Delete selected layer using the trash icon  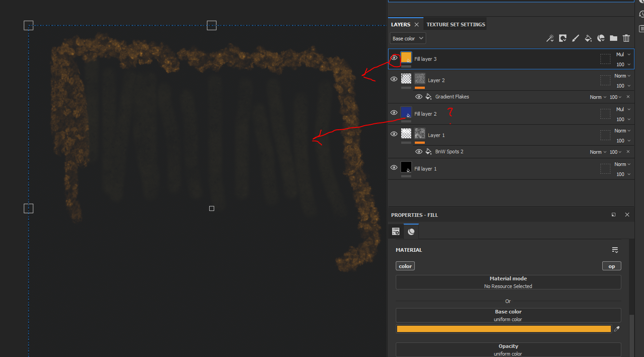coord(626,38)
